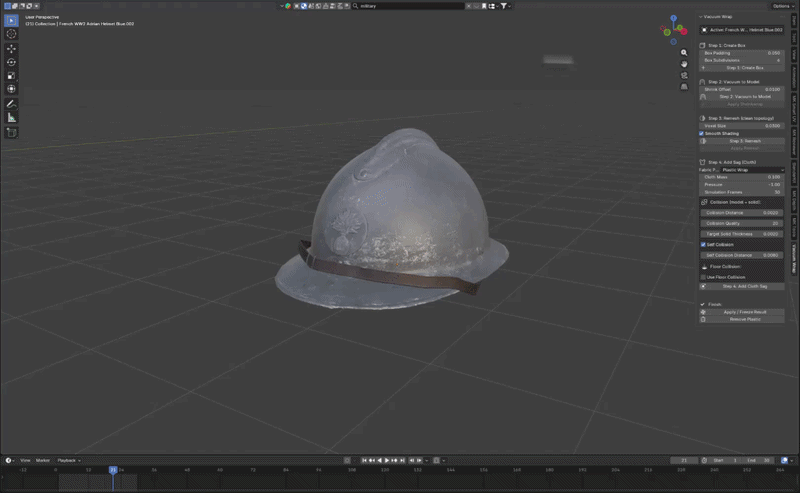This screenshot has height=493, width=800.
Task: Click the Step 1: Create Box button
Action: click(x=741, y=68)
